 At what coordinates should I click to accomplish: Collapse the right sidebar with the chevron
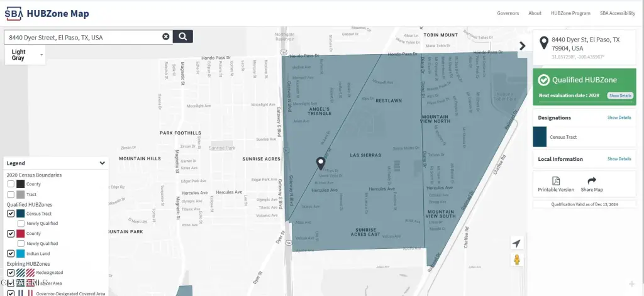[522, 45]
